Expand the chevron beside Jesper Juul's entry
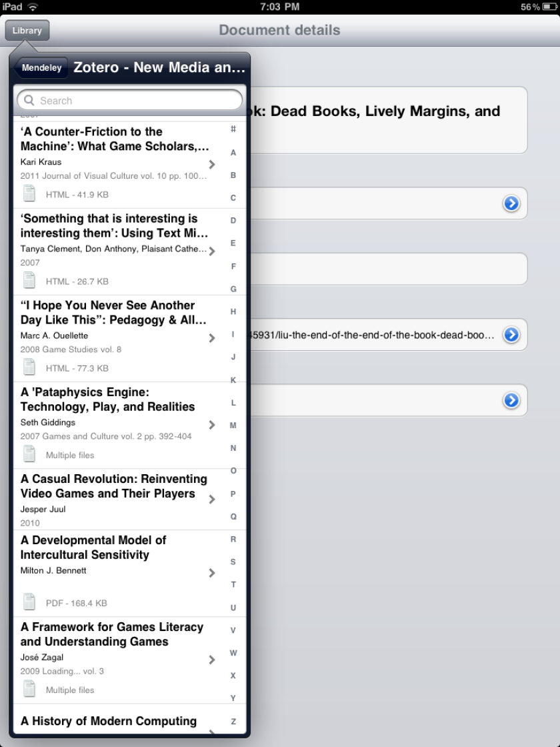Screen dimensions: 560x747 (212, 498)
